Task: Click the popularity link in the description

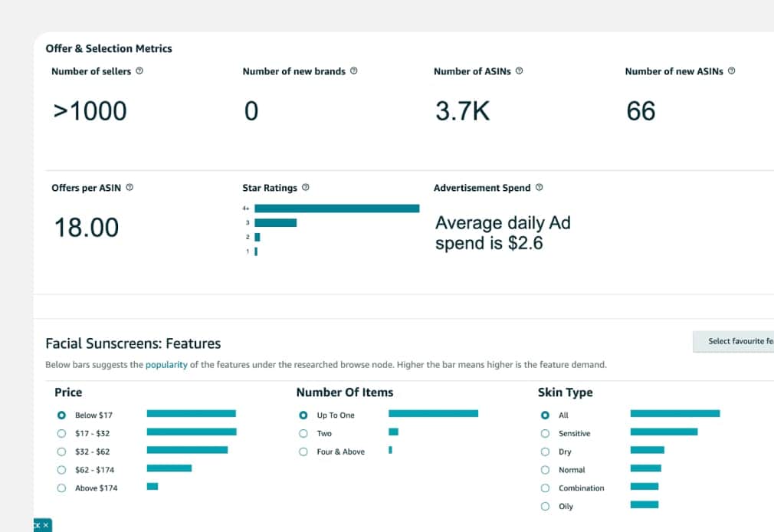Action: click(166, 365)
